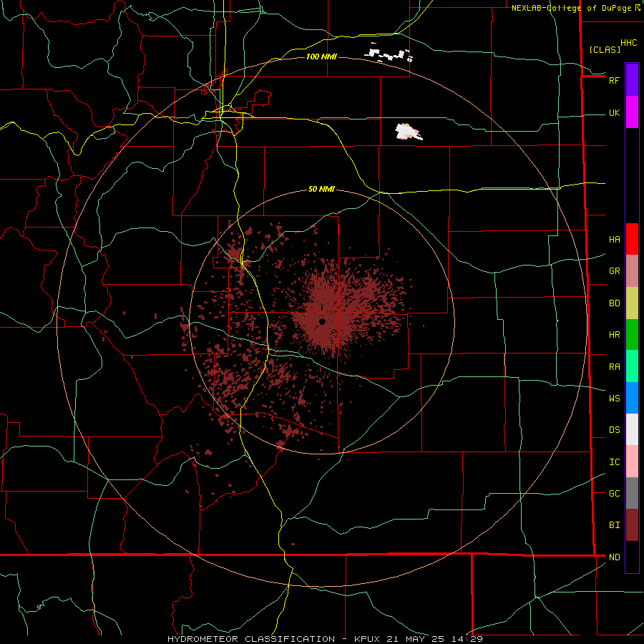The width and height of the screenshot is (644, 644).
Task: Click the light pink IC legend swatch
Action: click(632, 462)
